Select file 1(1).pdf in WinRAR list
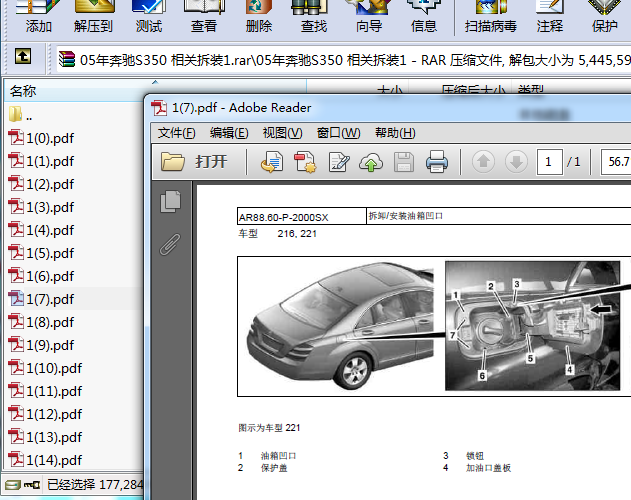 (41, 161)
